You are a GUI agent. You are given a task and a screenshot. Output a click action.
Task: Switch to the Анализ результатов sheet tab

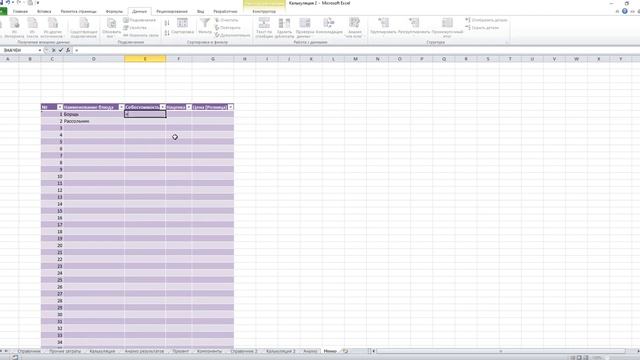pyautogui.click(x=144, y=351)
